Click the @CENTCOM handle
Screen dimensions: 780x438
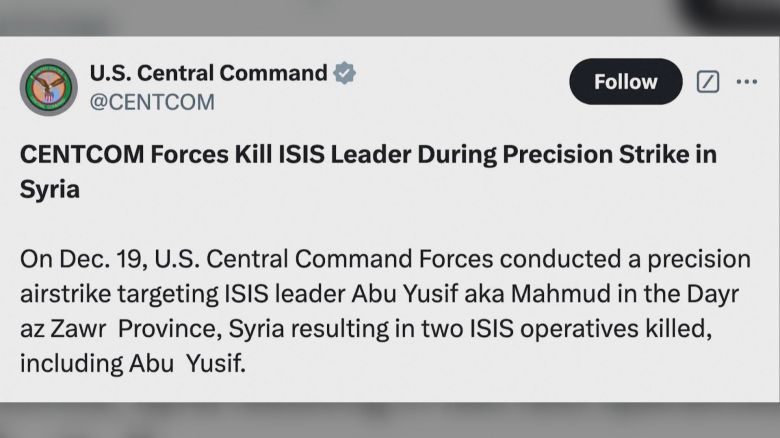[x=151, y=101]
